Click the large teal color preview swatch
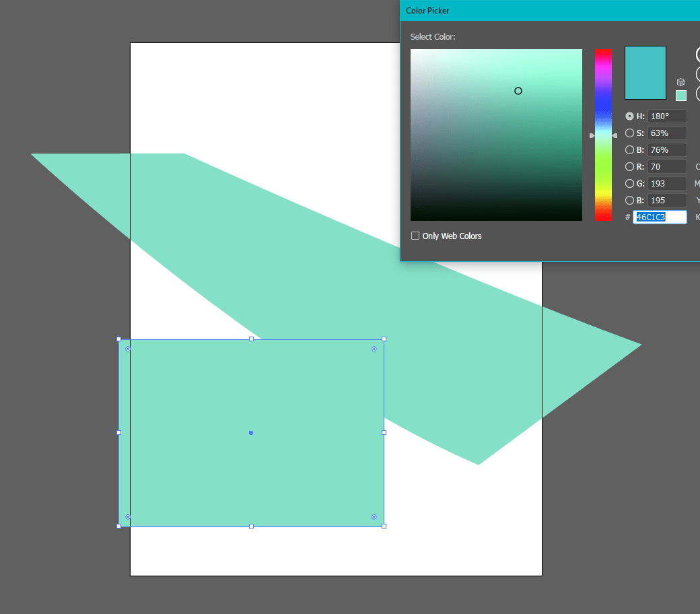The image size is (700, 614). [x=645, y=72]
